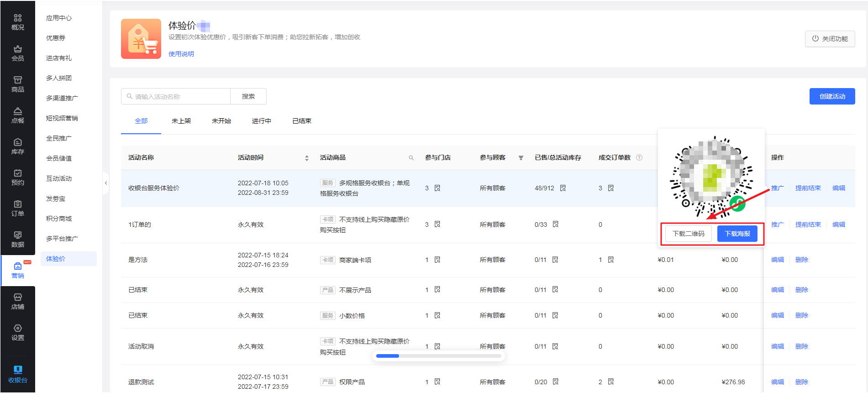
Task: Click the 关闭功能 button
Action: 830,39
